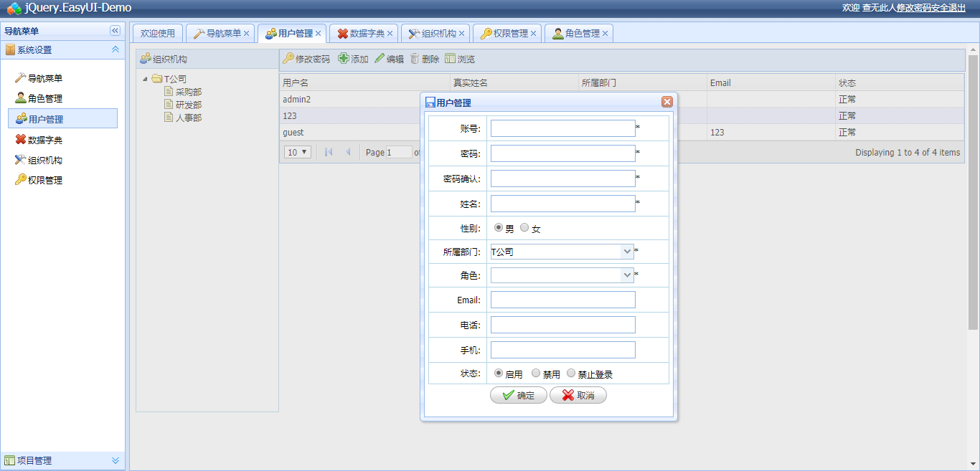Open the page size dropdown showing 10
This screenshot has height=471, width=980.
[298, 152]
